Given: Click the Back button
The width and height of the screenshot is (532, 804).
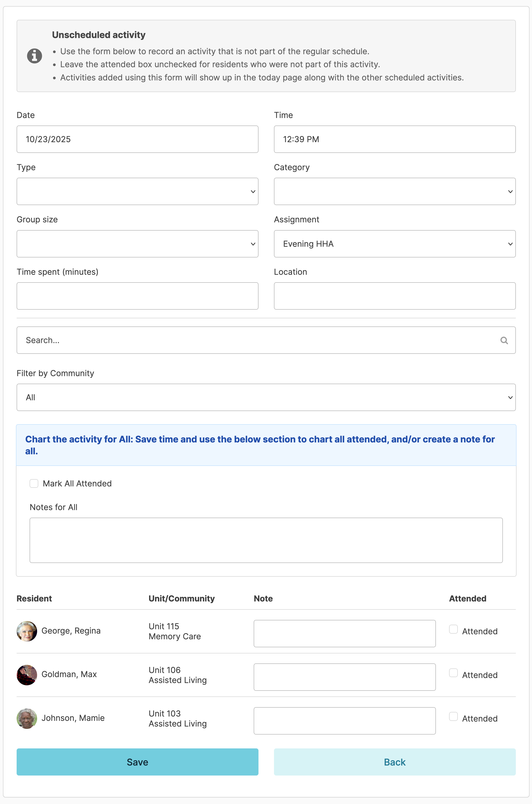Looking at the screenshot, I should point(395,762).
